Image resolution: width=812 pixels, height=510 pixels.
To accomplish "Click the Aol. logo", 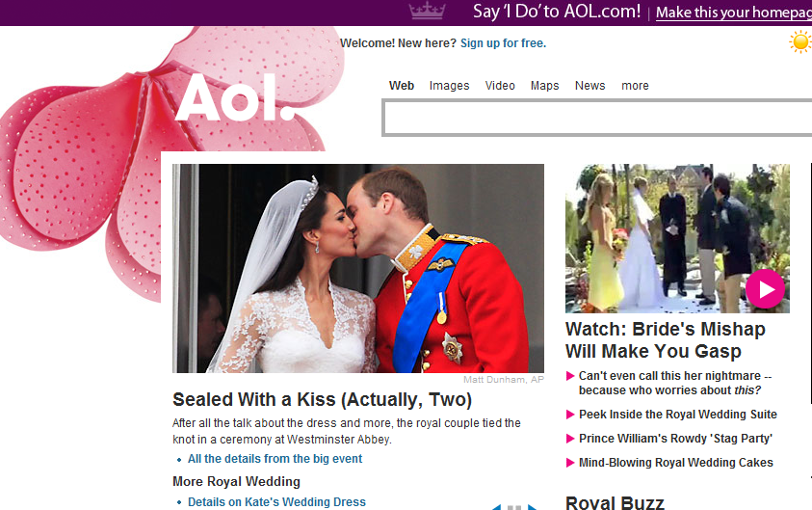I will pos(235,98).
